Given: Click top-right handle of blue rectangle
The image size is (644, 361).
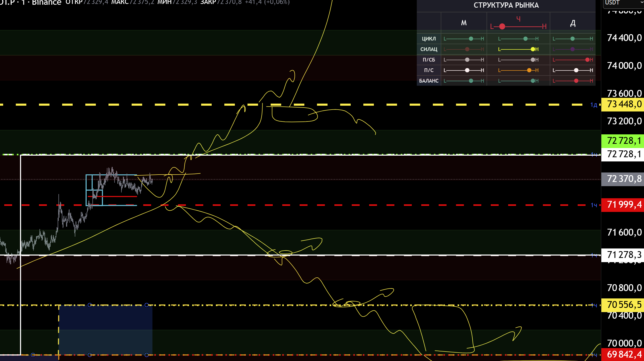Looking at the screenshot, I should (x=147, y=305).
